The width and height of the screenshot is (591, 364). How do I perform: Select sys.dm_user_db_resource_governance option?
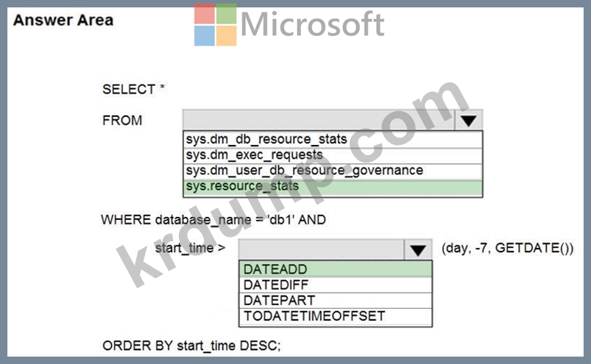[333, 171]
